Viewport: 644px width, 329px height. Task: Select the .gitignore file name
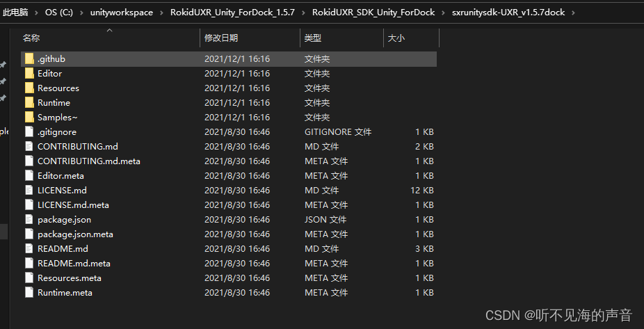point(56,132)
